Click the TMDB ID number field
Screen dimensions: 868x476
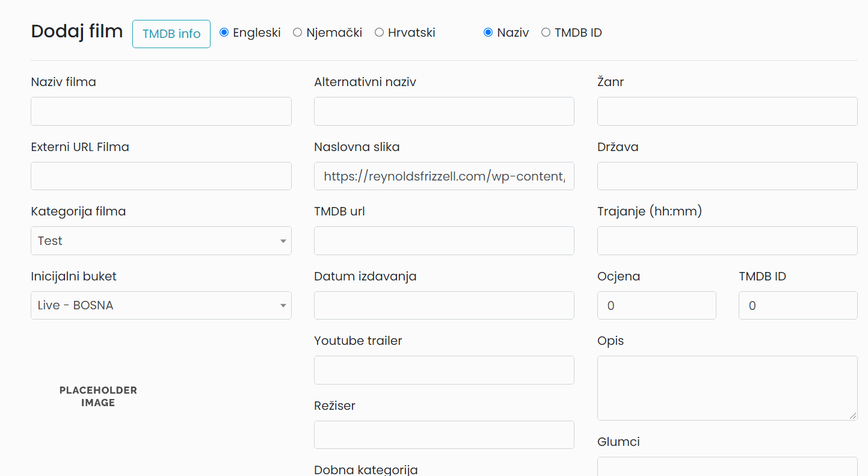point(798,305)
